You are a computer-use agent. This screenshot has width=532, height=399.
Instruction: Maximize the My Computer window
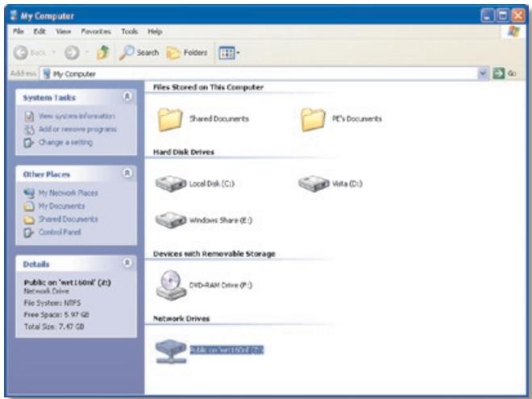pos(503,15)
